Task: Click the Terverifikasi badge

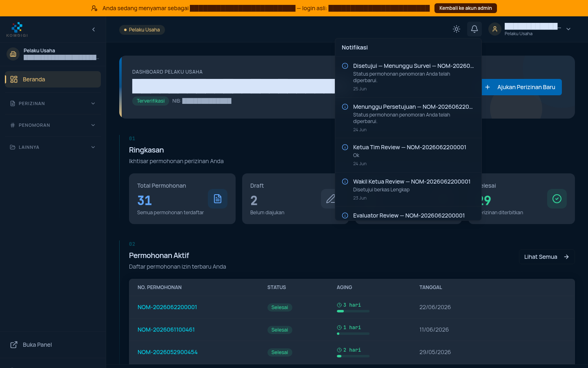Action: [x=151, y=101]
